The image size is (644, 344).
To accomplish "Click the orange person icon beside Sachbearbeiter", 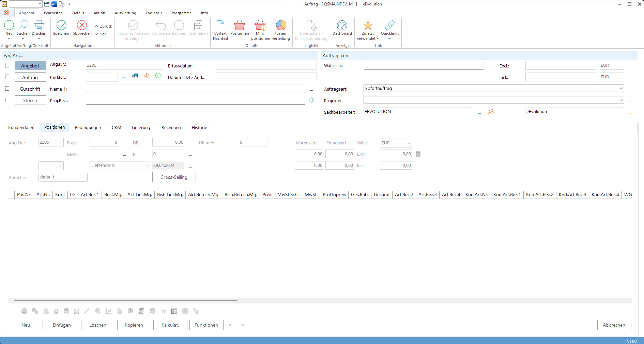I will click(491, 112).
